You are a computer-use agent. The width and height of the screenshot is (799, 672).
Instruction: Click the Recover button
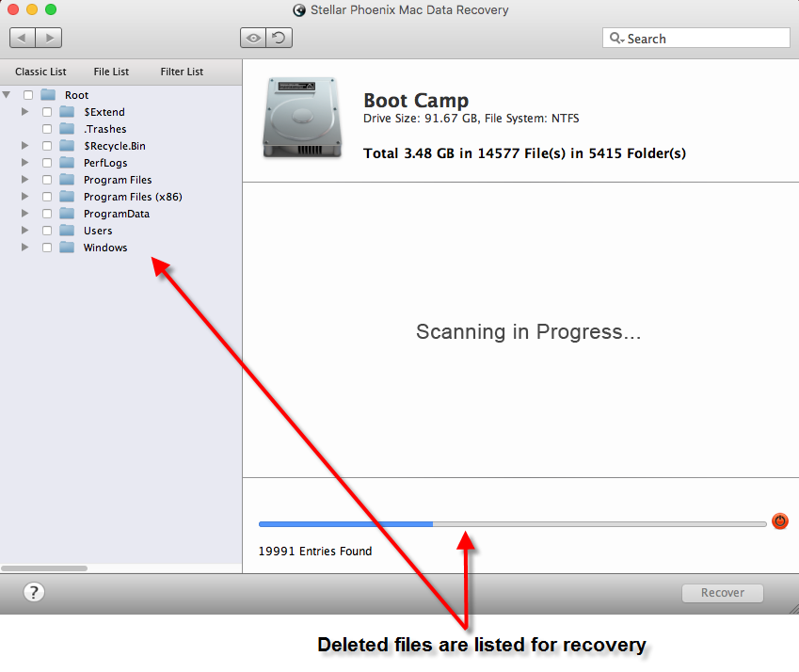[723, 593]
